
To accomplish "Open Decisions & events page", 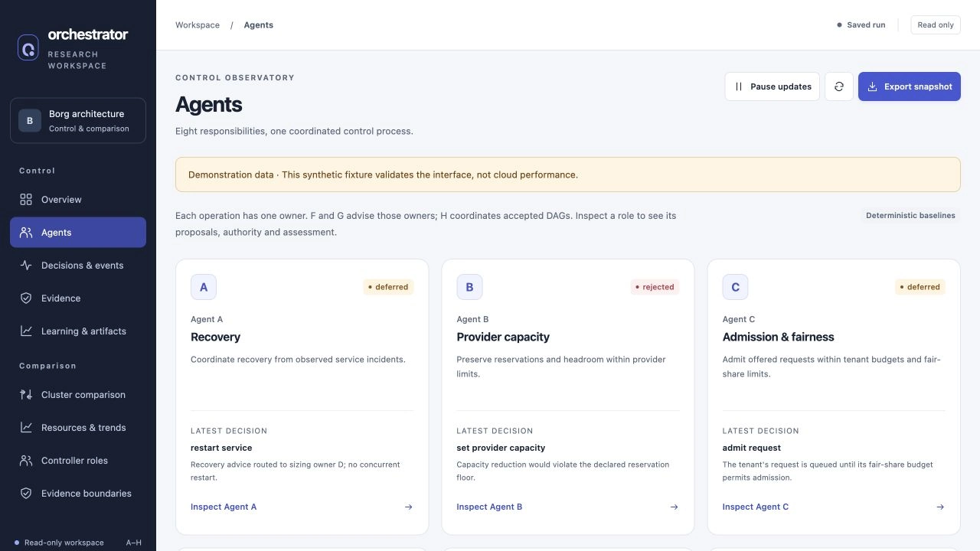I will [x=78, y=266].
